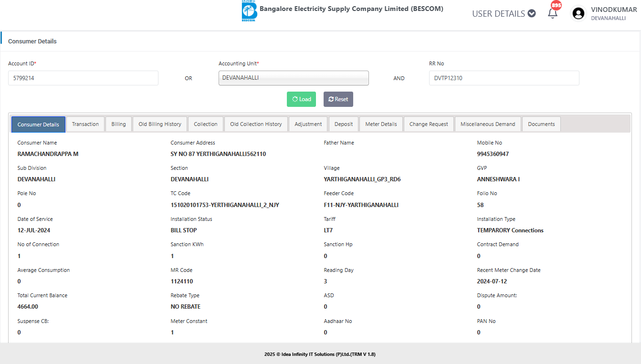Viewport: 641px width, 364px height.
Task: Click the notification count badge 895
Action: pos(556,5)
